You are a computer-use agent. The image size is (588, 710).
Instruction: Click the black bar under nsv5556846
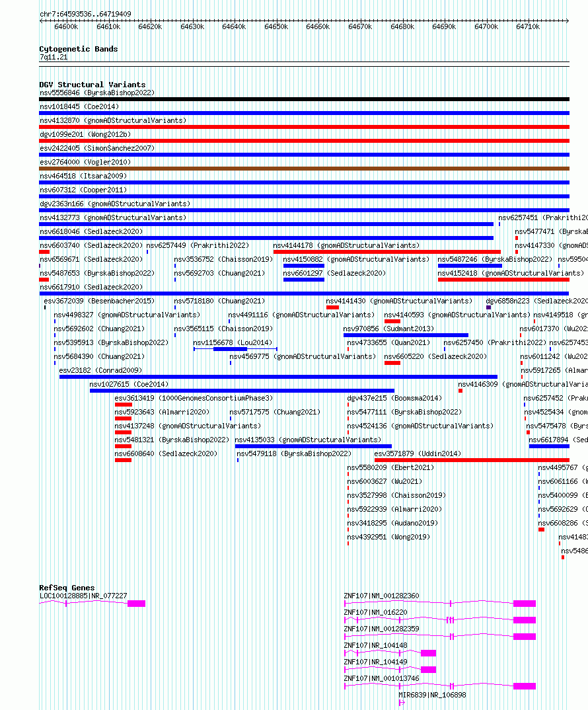tap(304, 99)
